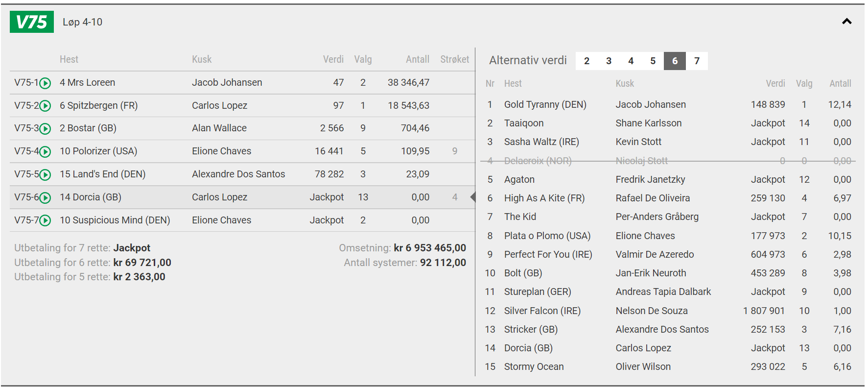The width and height of the screenshot is (868, 390).
Task: Select the 2 Bostar (GB) row
Action: (x=242, y=128)
